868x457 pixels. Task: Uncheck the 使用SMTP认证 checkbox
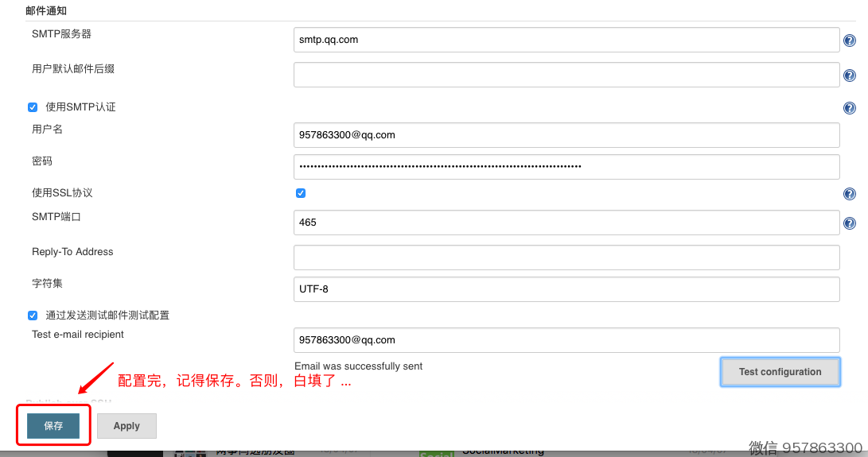point(33,107)
